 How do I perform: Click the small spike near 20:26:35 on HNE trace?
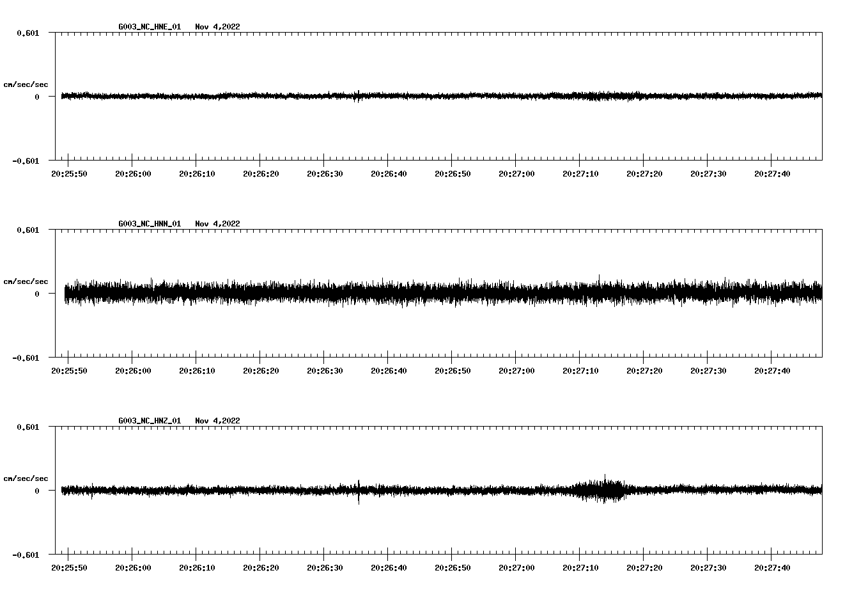point(358,96)
